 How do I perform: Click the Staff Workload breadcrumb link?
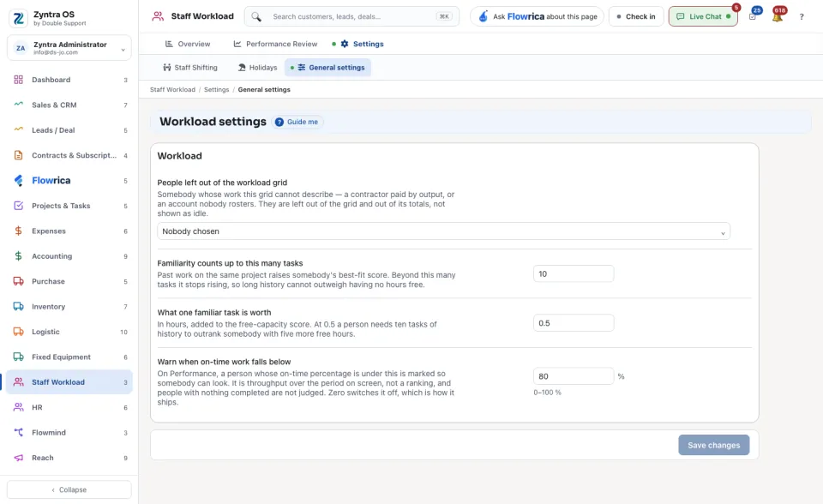click(x=172, y=90)
